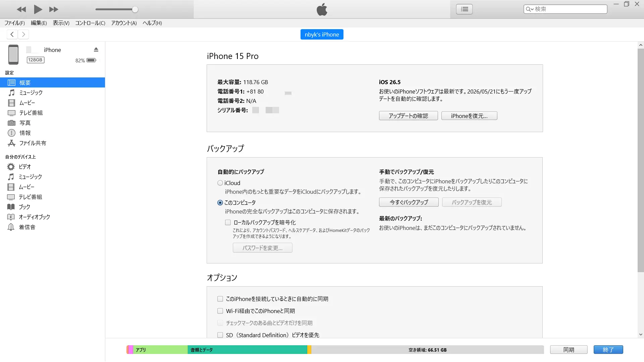
Task: Select the iCloud backup radio button
Action: tap(220, 183)
